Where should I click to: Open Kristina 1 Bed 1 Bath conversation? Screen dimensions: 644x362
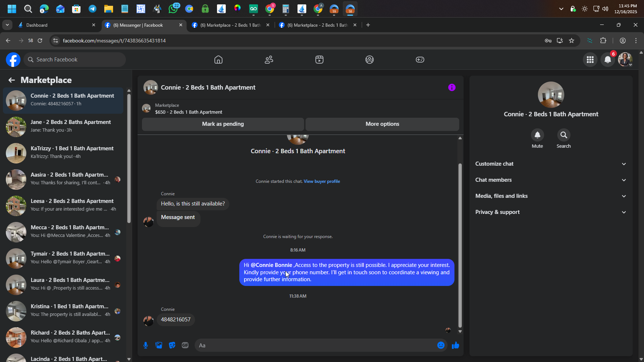click(x=63, y=311)
